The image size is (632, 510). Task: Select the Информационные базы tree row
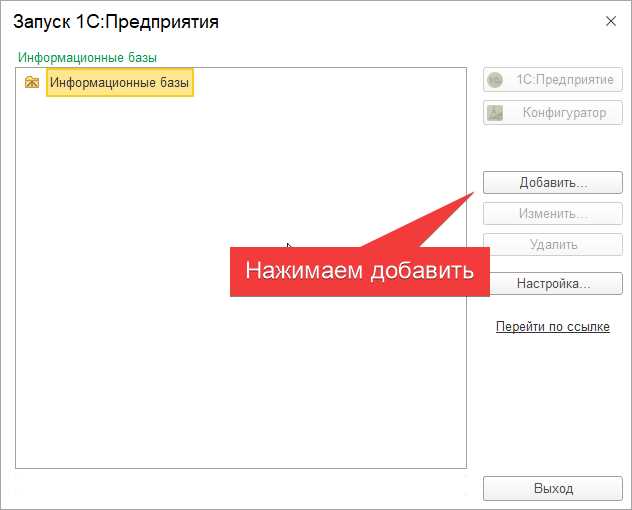[x=120, y=82]
